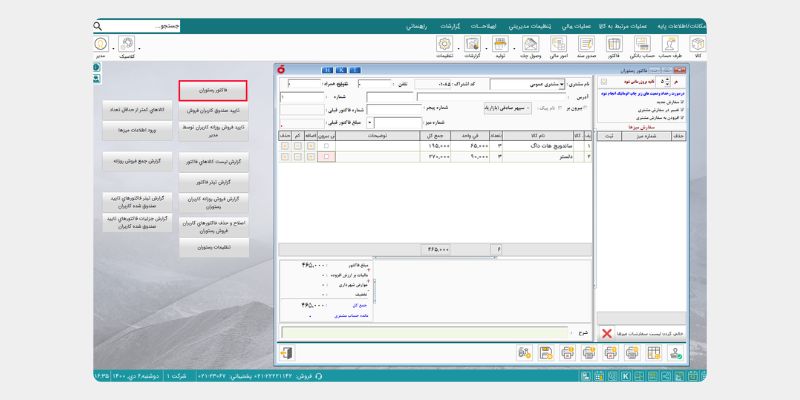800x400 pixels.
Task: Open the مدیر manager icon
Action: tap(101, 44)
